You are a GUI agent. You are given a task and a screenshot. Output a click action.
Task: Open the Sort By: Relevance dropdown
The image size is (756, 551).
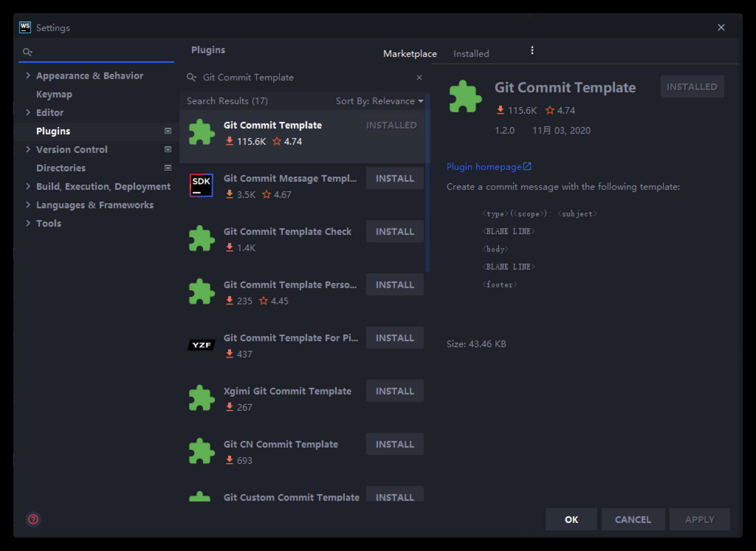[379, 101]
